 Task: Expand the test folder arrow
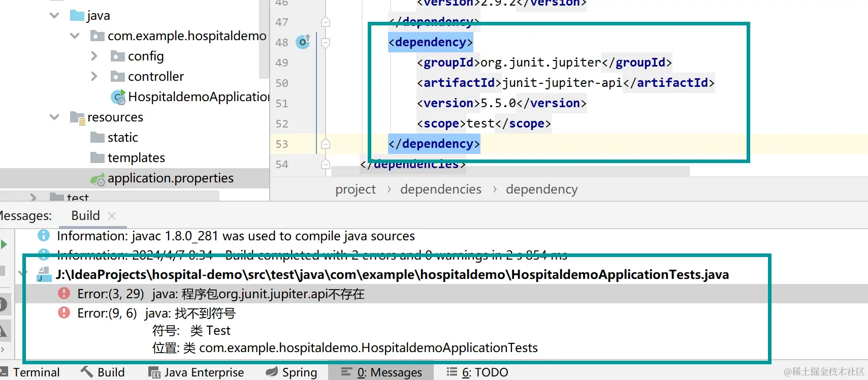pyautogui.click(x=33, y=197)
